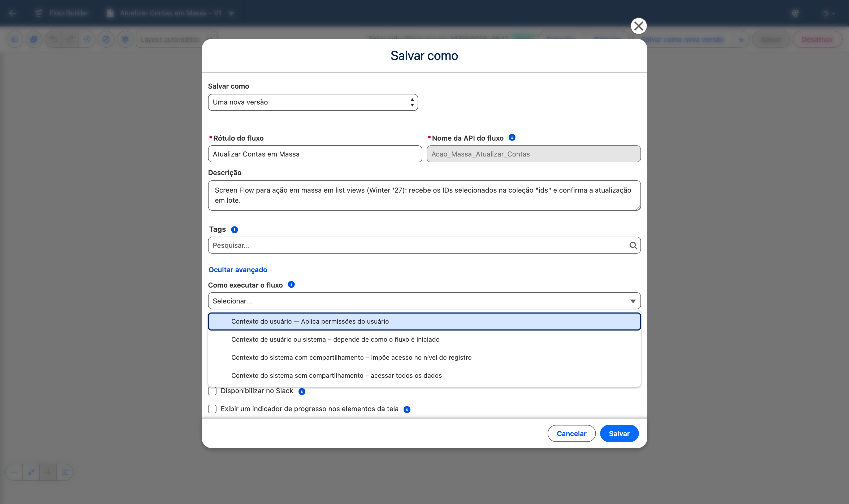Image resolution: width=849 pixels, height=504 pixels.
Task: Select Contexto do sistema sem compartilhamento
Action: [424, 375]
